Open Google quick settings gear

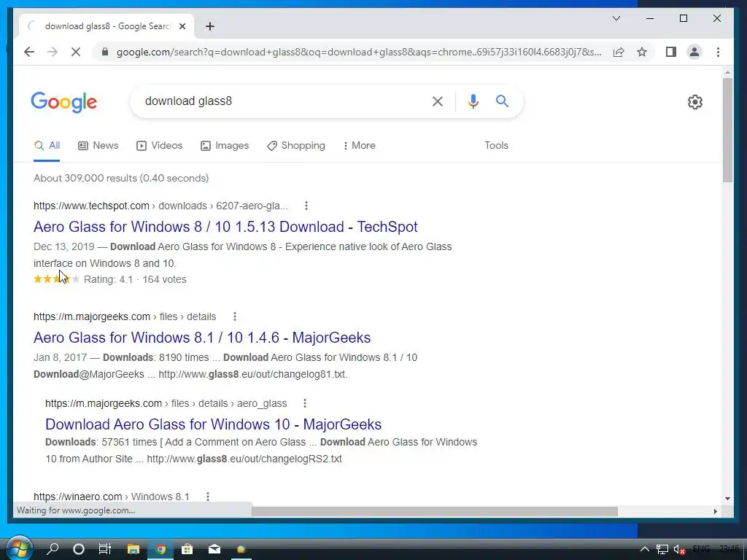pos(694,101)
